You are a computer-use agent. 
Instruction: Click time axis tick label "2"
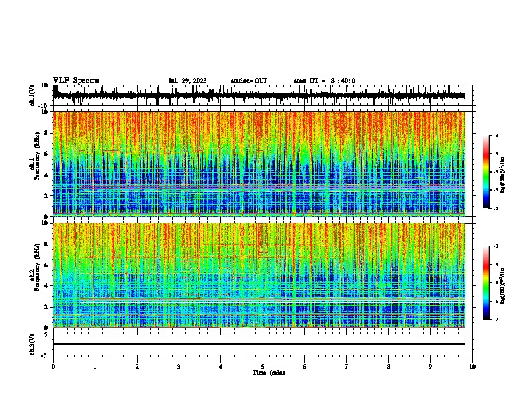point(137,367)
